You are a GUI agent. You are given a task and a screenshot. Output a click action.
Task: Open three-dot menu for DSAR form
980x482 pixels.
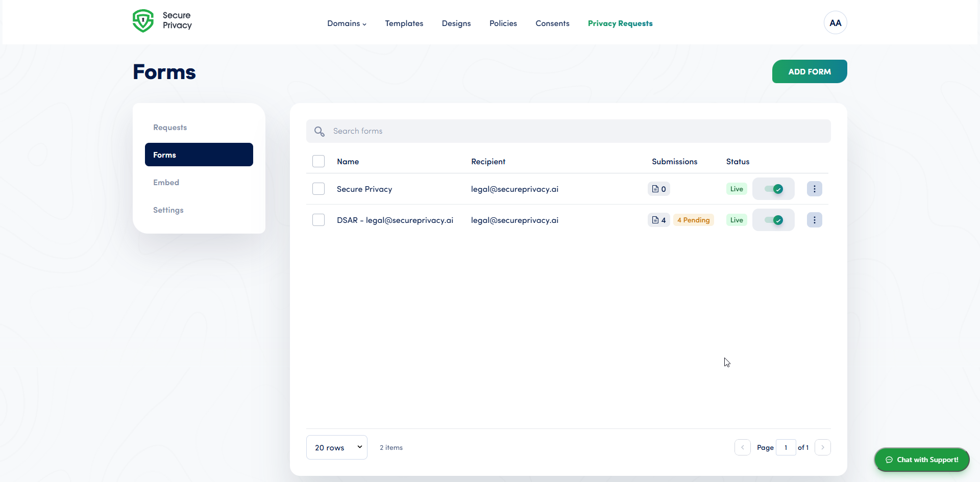815,220
